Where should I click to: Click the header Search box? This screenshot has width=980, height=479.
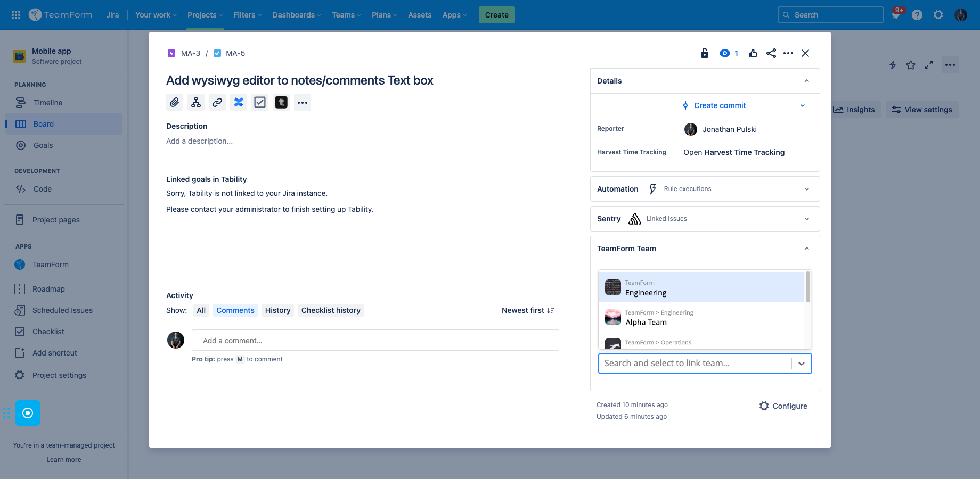tap(831, 15)
